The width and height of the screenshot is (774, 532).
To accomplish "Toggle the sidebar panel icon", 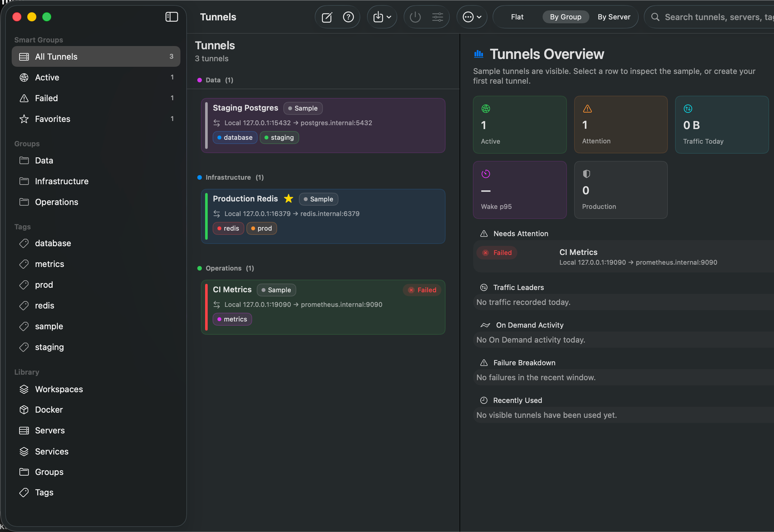I will (172, 17).
